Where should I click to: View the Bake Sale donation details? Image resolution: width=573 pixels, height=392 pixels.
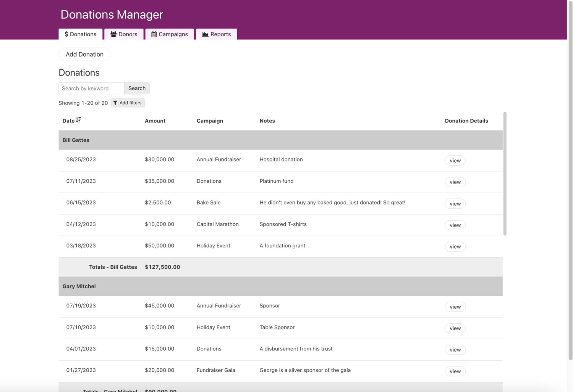click(x=455, y=204)
